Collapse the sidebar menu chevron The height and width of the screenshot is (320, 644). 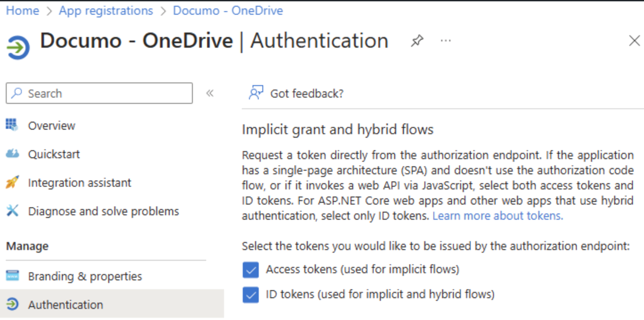tap(210, 93)
